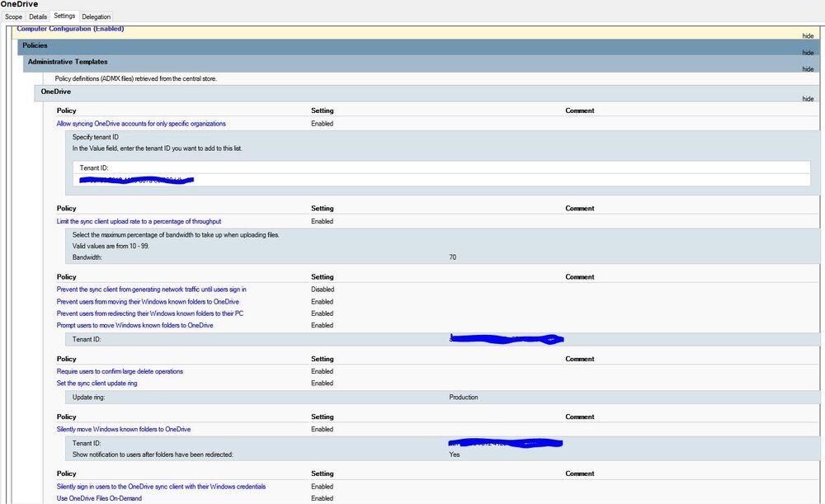This screenshot has width=825, height=504.
Task: Open Set the sync client update ring policy
Action: point(97,384)
